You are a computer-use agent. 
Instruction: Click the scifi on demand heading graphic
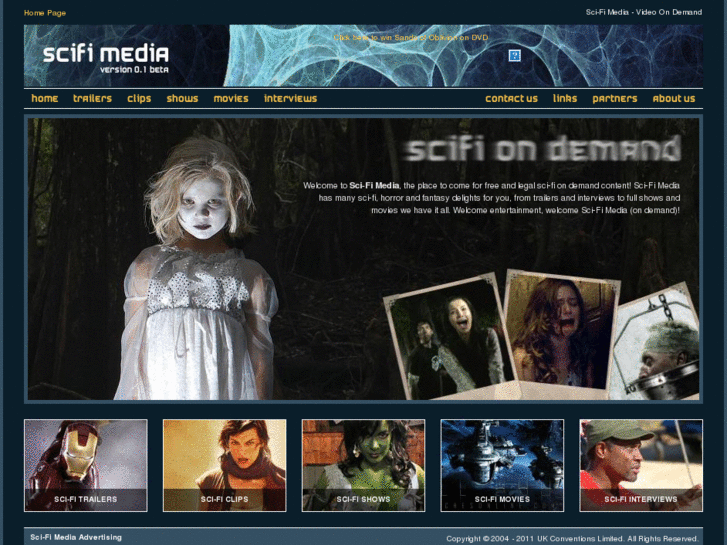(541, 148)
